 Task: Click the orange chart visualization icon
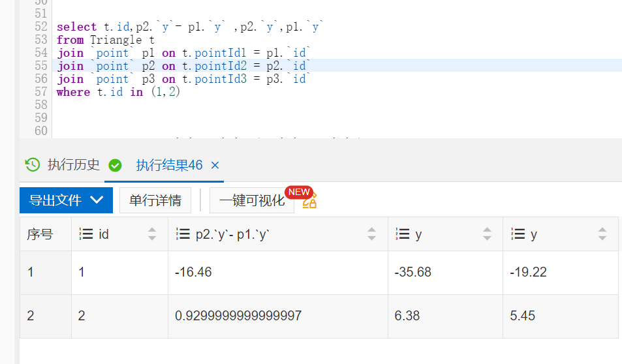309,201
